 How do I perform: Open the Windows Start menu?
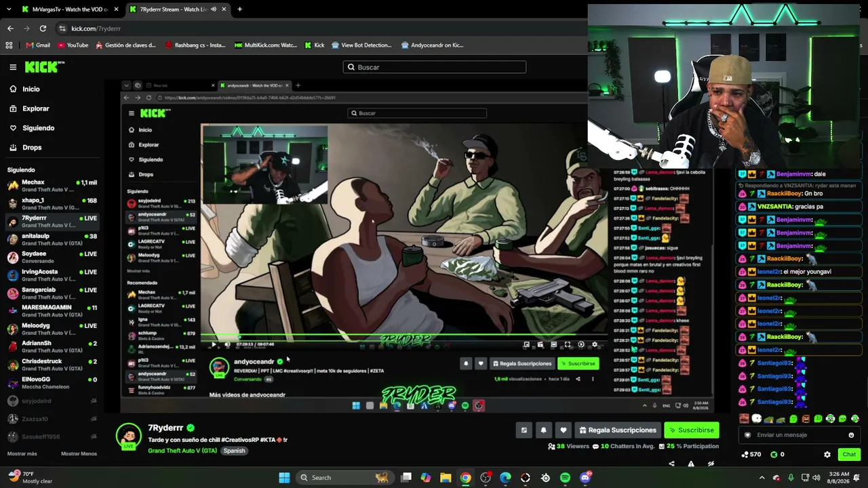pos(284,478)
